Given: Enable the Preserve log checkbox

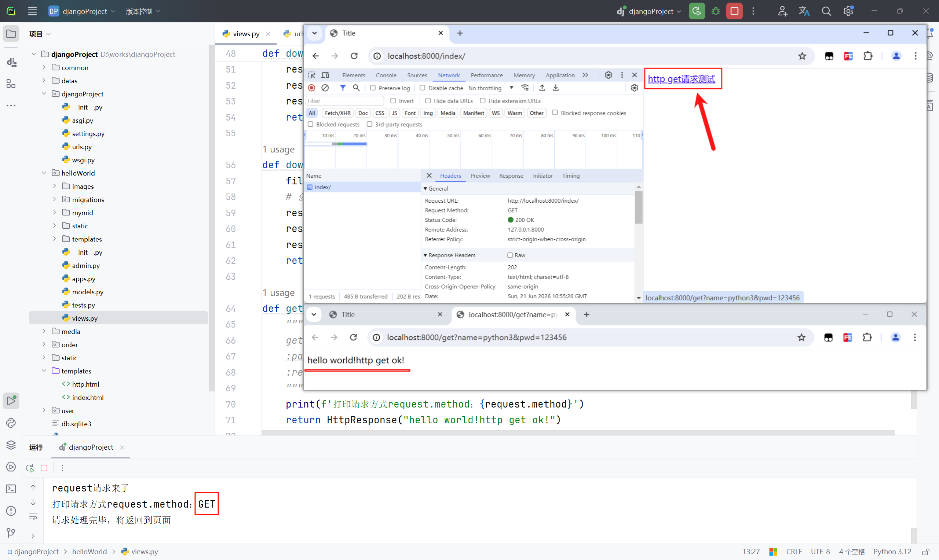Looking at the screenshot, I should click(373, 88).
